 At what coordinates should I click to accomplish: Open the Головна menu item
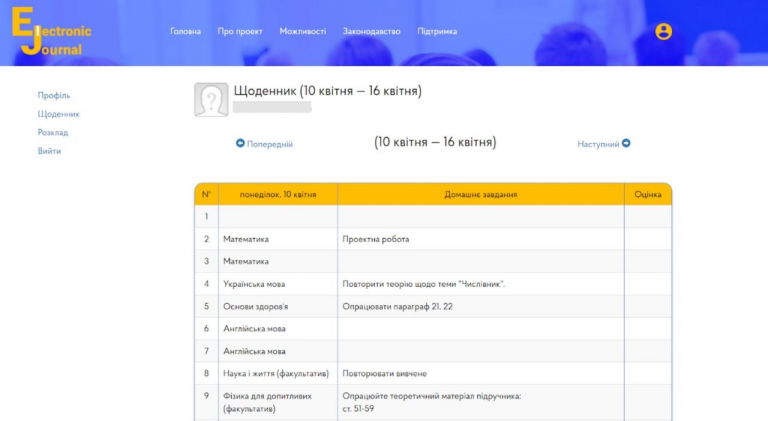185,31
